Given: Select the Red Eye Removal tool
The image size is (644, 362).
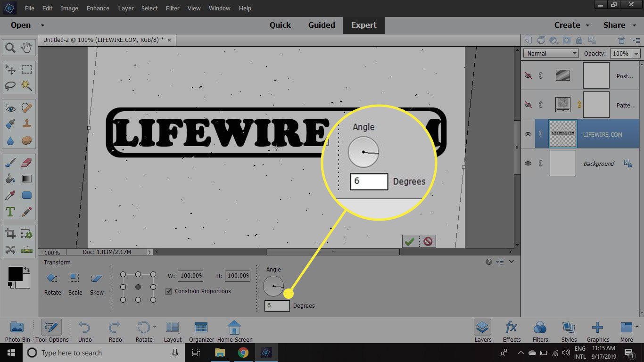Looking at the screenshot, I should point(10,108).
